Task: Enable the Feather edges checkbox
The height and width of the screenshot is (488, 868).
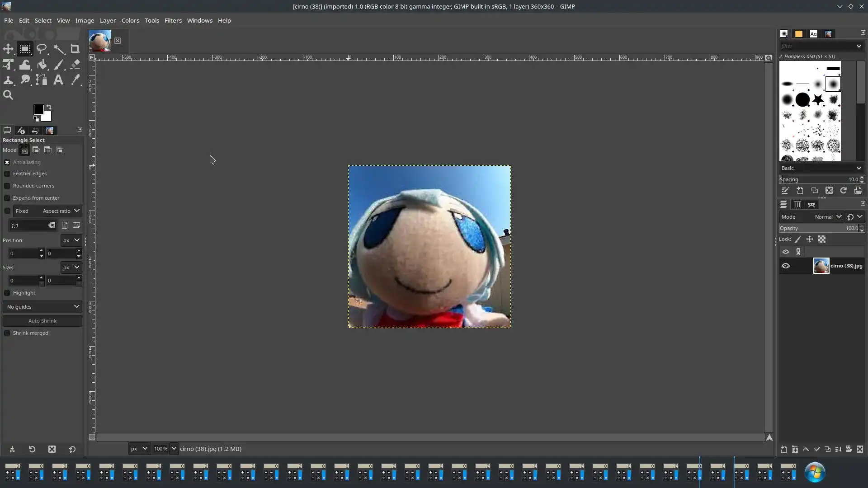Action: tap(7, 174)
